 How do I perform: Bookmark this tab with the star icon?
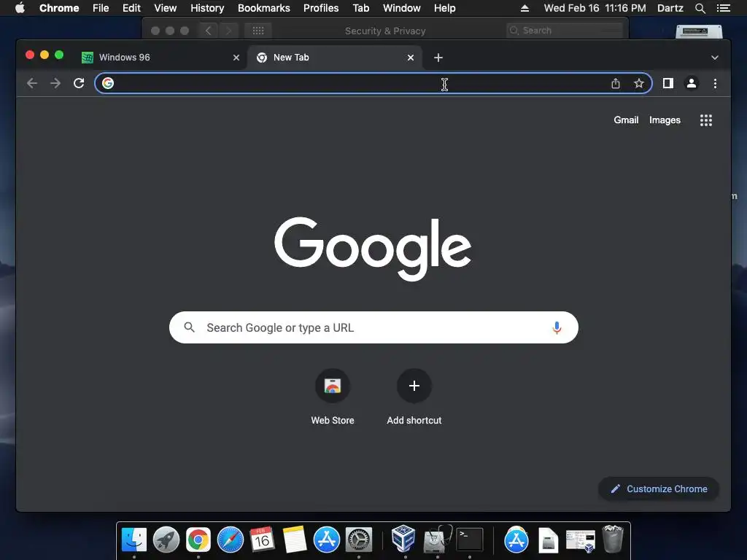[x=639, y=83]
